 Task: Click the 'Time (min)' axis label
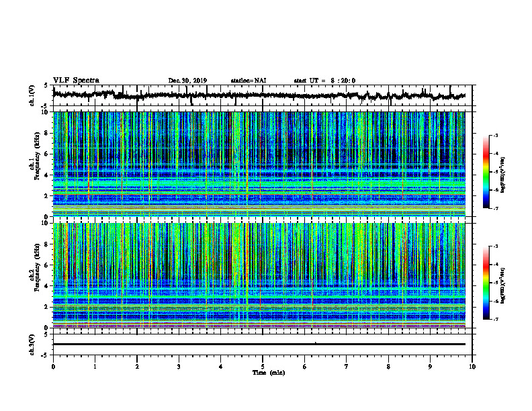tap(269, 373)
